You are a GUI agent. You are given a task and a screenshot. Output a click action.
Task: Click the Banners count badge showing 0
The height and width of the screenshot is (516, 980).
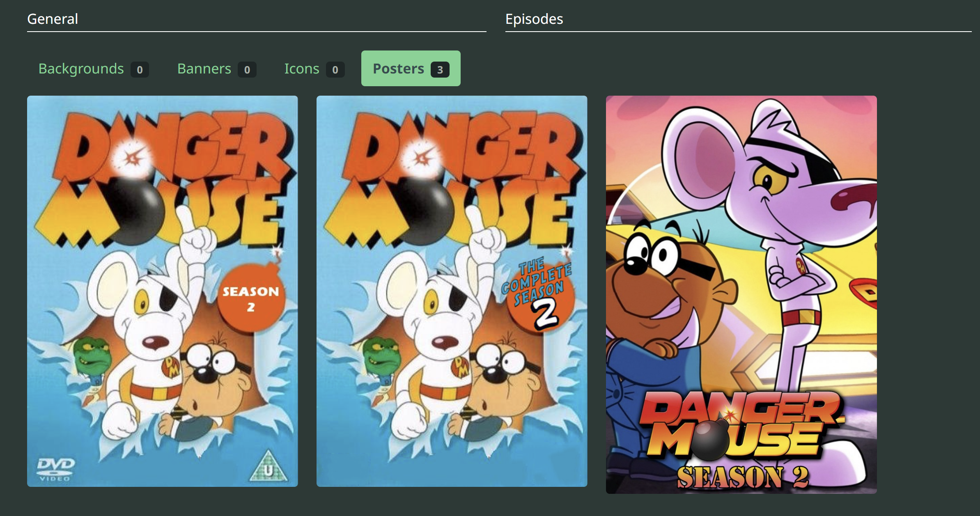[247, 70]
